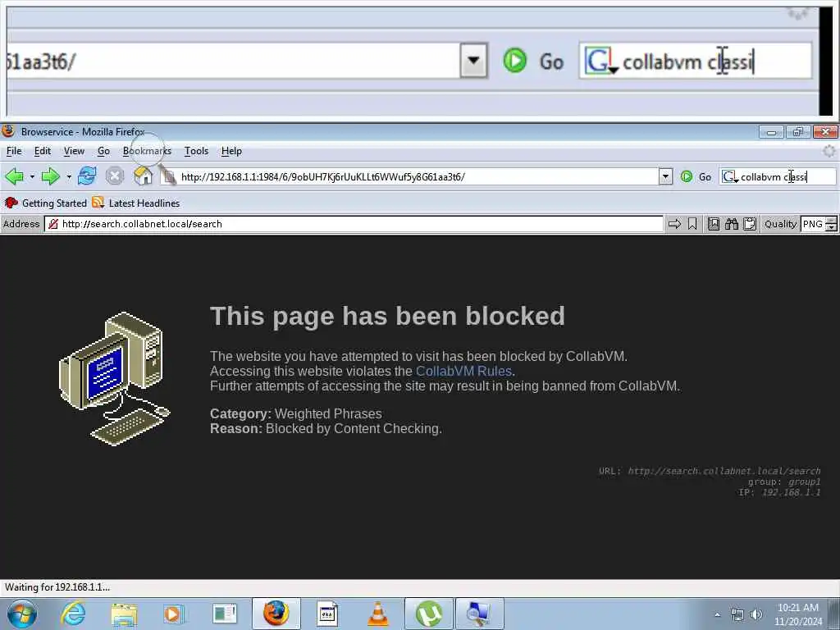Click the 'group: group1' text
The width and height of the screenshot is (840, 630).
[784, 482]
